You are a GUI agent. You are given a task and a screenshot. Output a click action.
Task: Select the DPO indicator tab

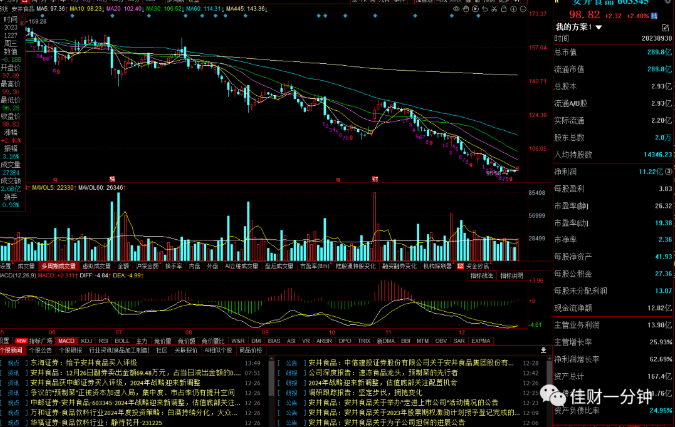coord(345,341)
